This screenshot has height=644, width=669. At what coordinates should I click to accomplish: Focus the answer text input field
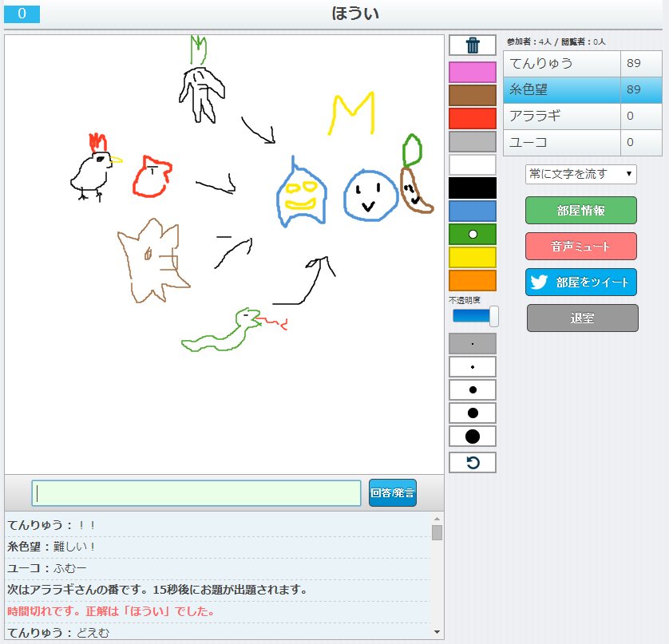coord(196,493)
